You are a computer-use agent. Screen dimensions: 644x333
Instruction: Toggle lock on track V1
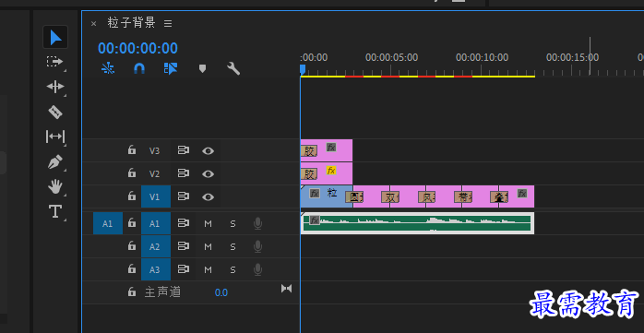(x=131, y=196)
